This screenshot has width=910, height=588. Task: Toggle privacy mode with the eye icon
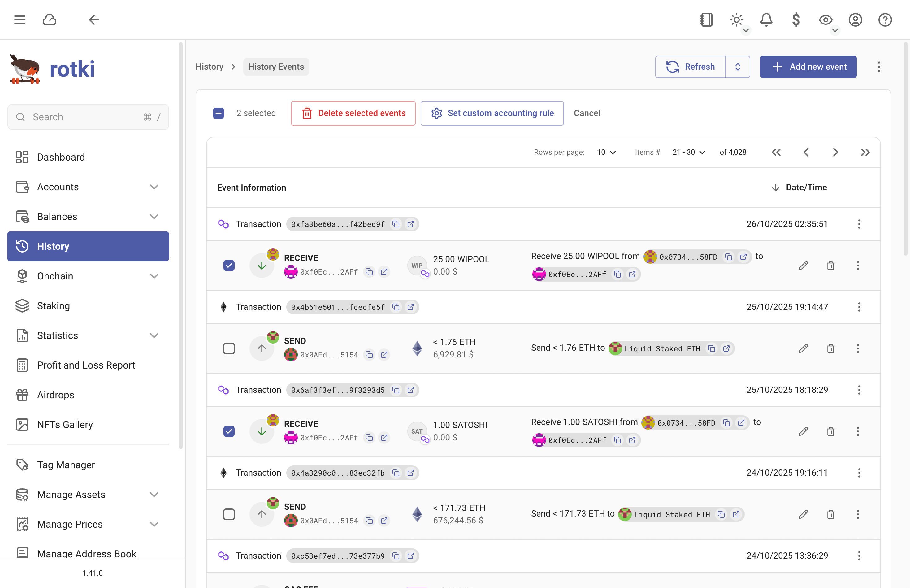tap(825, 20)
